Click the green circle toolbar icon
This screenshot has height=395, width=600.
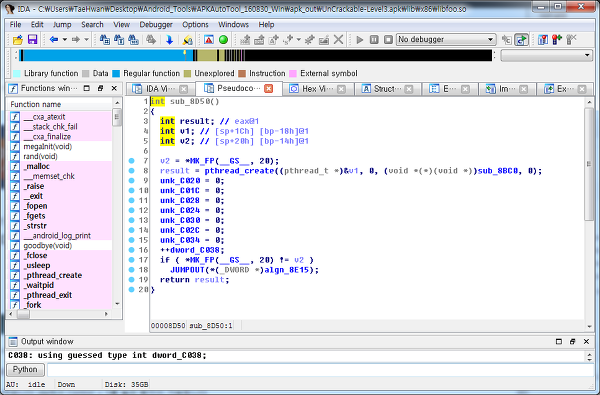[223, 39]
